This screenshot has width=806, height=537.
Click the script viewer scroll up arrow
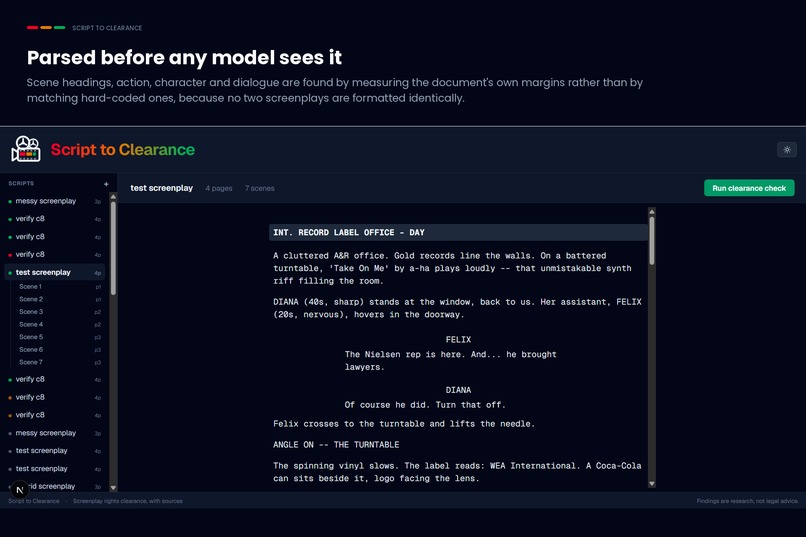652,212
